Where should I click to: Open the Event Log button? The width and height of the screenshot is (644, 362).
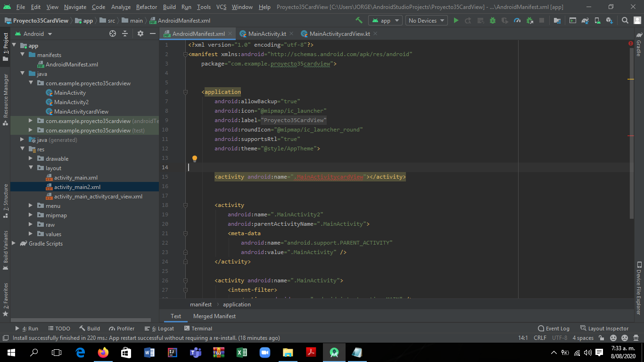(553, 329)
